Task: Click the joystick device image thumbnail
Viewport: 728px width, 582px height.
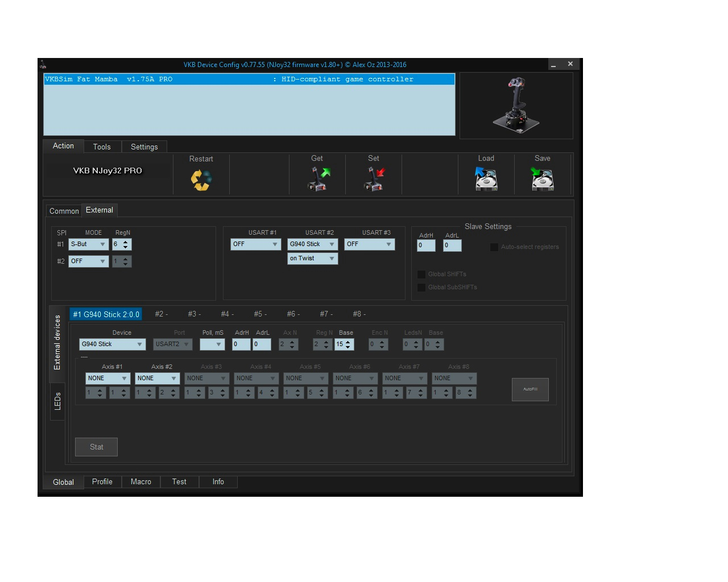Action: click(x=516, y=106)
